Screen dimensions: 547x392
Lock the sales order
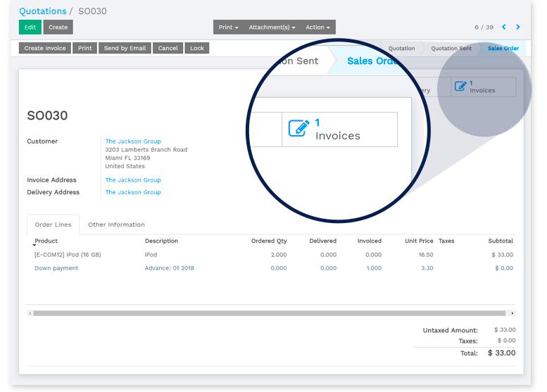(197, 48)
